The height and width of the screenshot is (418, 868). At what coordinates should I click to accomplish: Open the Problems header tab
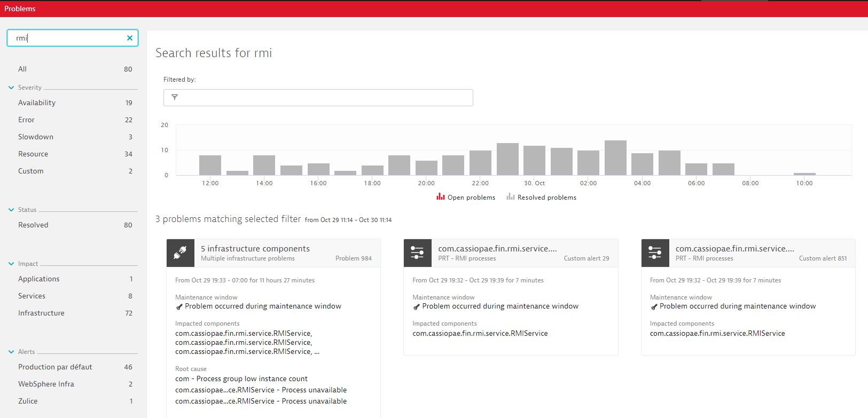pos(20,9)
